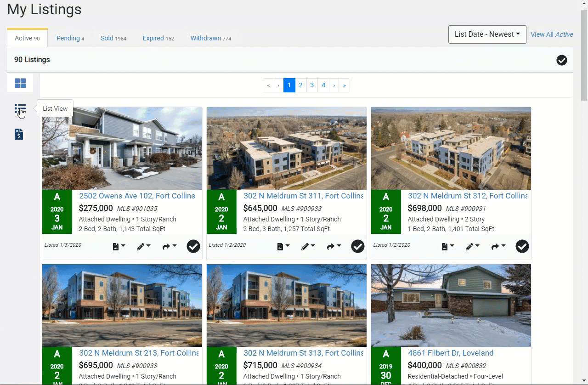588x385 pixels.
Task: Click the View All Active link
Action: click(x=552, y=34)
